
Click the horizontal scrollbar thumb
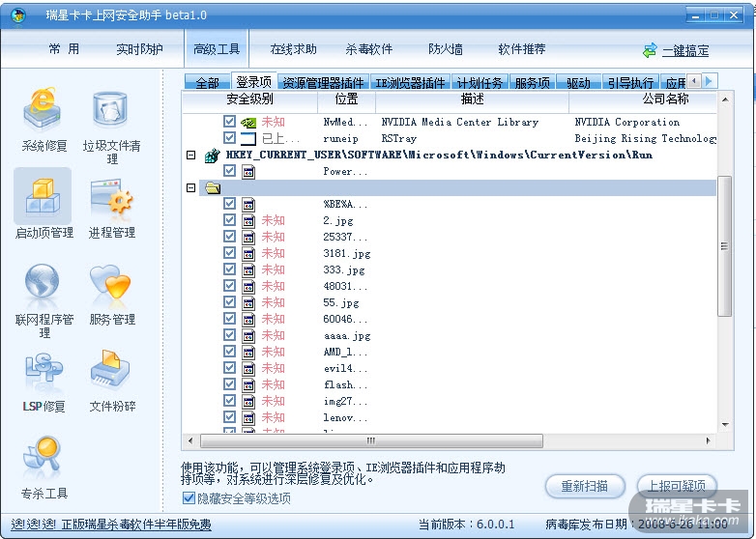pos(371,440)
